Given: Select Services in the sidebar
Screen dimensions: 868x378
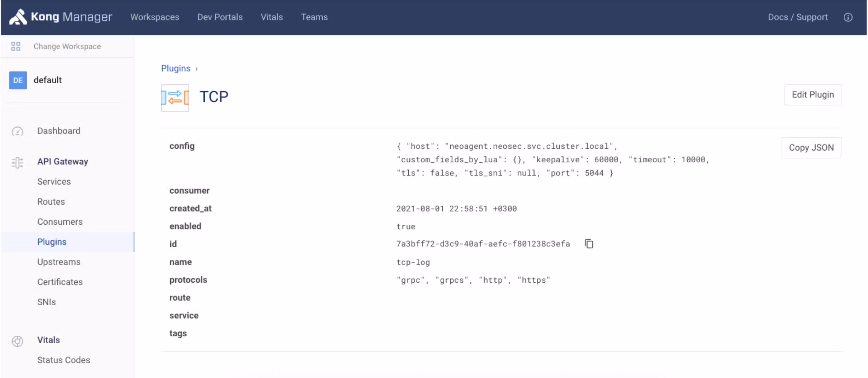Looking at the screenshot, I should tap(54, 182).
